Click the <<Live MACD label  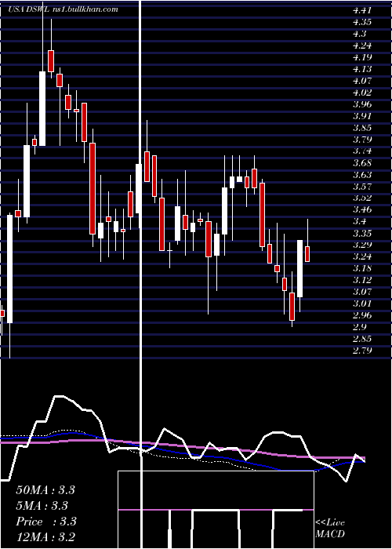coord(330,529)
